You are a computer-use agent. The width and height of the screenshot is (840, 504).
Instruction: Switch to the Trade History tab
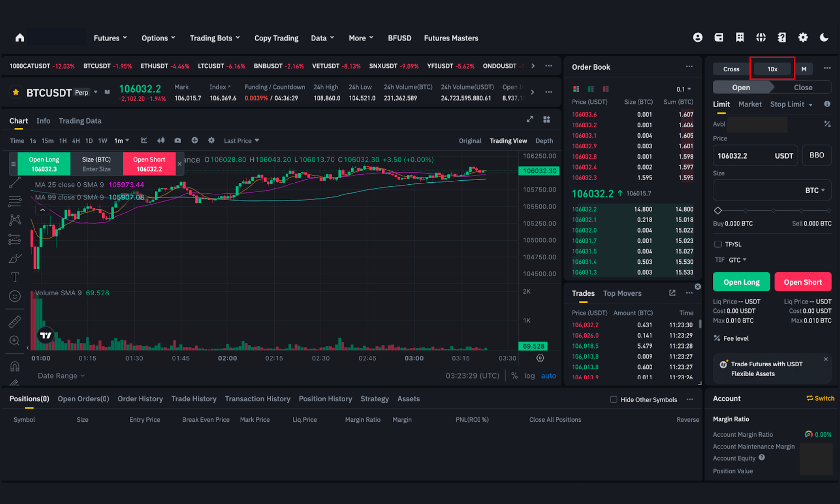point(194,399)
